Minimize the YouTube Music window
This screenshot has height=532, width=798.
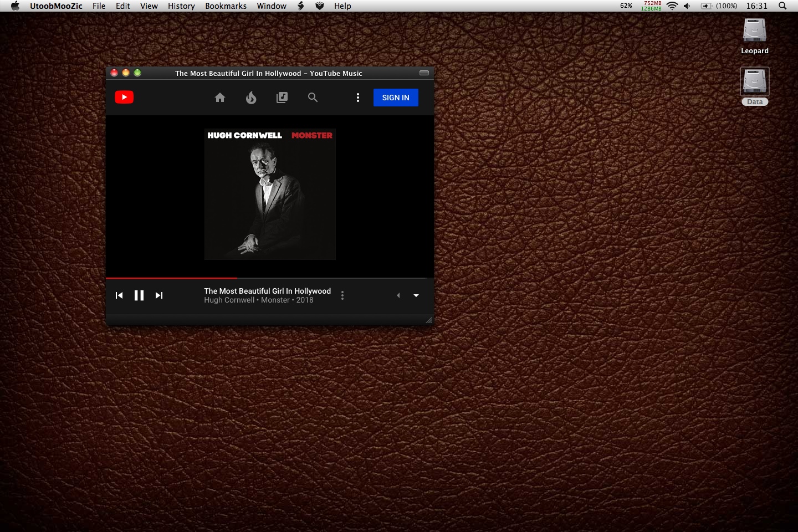pos(126,73)
